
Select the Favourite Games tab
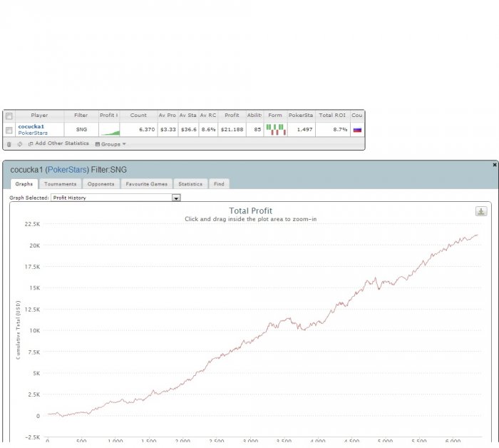[x=146, y=184]
